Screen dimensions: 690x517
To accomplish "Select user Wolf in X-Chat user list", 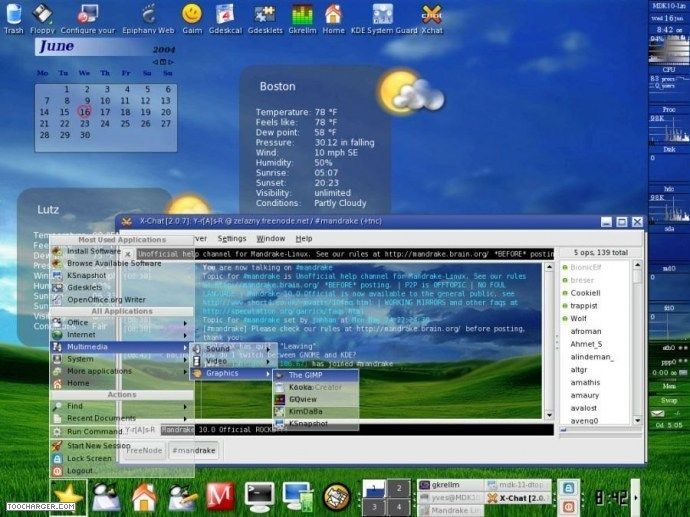I will pyautogui.click(x=578, y=319).
